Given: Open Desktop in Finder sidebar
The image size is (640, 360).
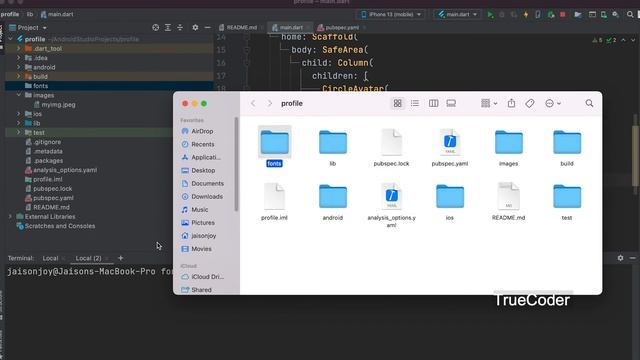Looking at the screenshot, I should click(203, 171).
